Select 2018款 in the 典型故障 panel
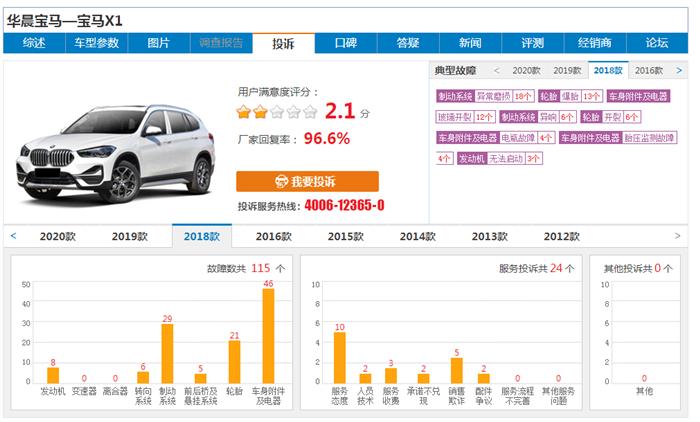Screen dimensions: 700x422 (608, 71)
